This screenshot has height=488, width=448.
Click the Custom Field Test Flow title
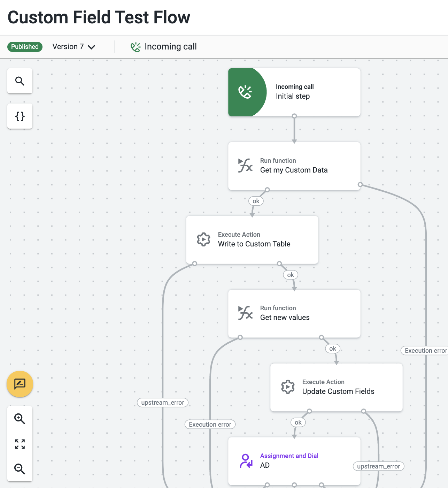(99, 17)
